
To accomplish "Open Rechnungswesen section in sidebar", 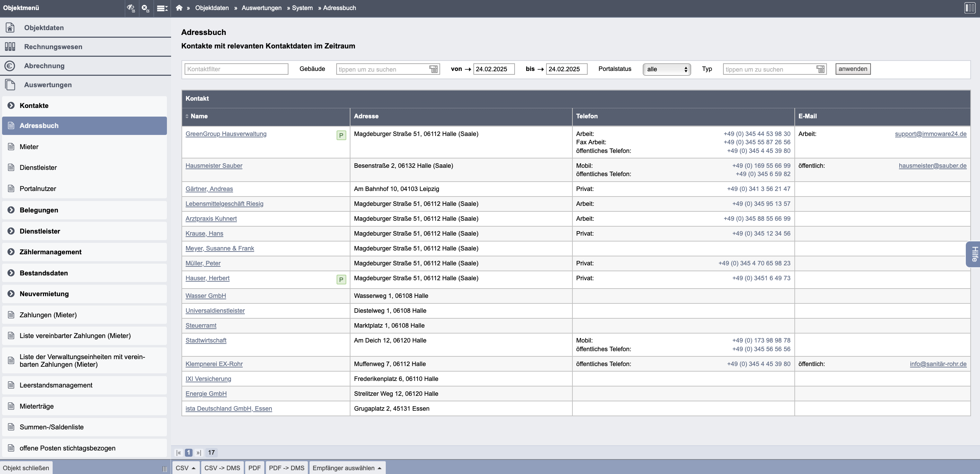I will coord(86,47).
